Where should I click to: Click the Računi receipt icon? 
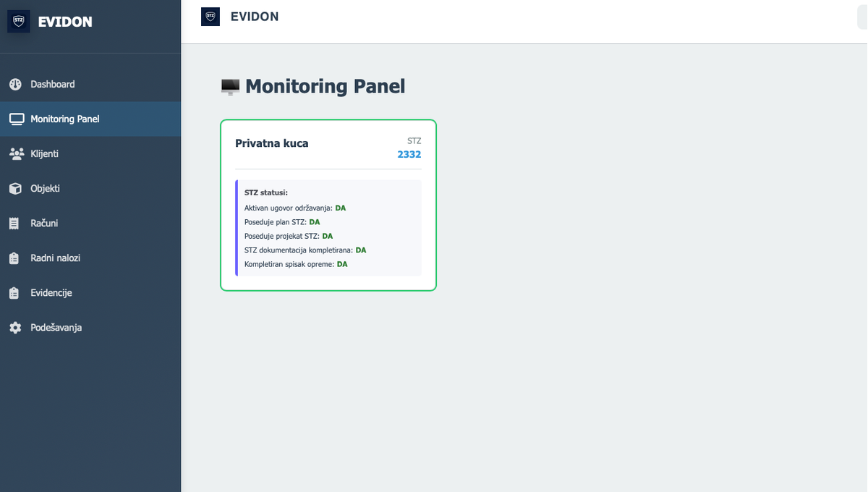(14, 224)
